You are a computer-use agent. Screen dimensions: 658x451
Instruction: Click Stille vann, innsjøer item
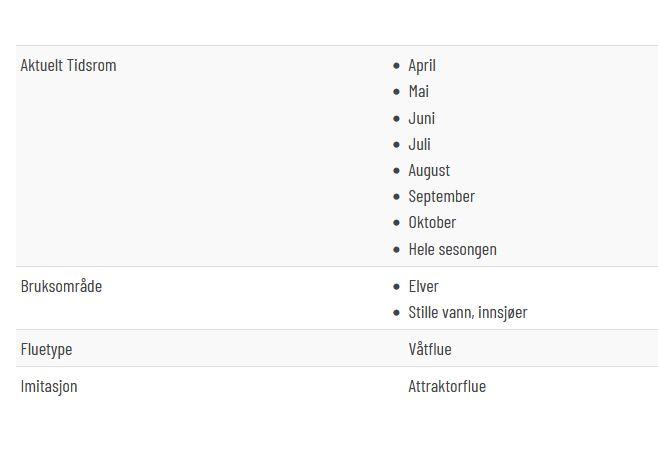click(467, 313)
